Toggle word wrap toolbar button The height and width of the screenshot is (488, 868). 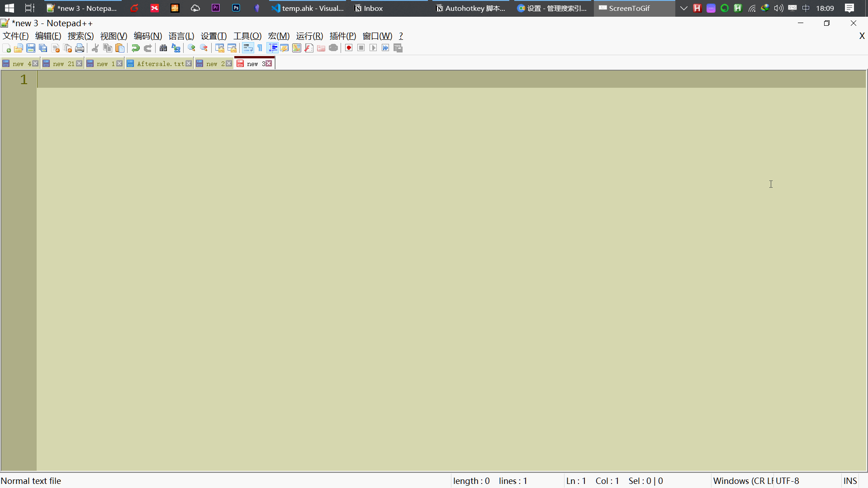[248, 48]
